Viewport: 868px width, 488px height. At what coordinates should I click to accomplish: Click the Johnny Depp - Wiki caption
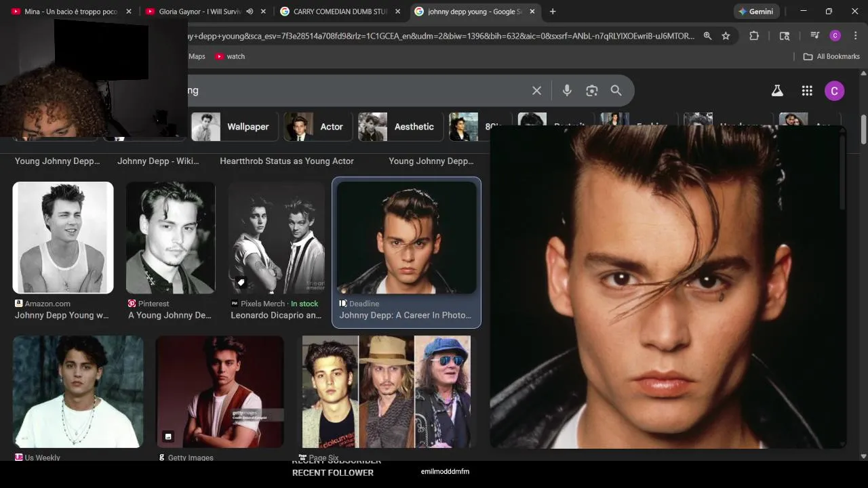coord(158,161)
